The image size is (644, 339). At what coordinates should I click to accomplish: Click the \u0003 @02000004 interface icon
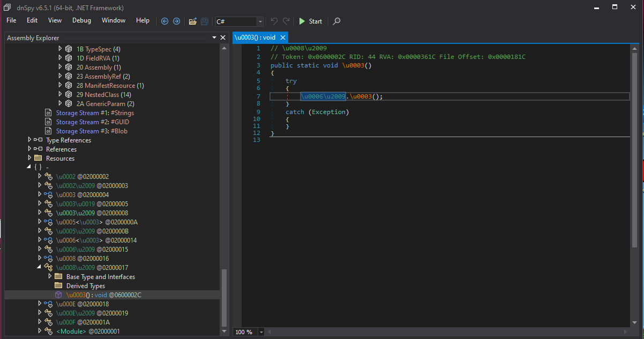point(48,195)
